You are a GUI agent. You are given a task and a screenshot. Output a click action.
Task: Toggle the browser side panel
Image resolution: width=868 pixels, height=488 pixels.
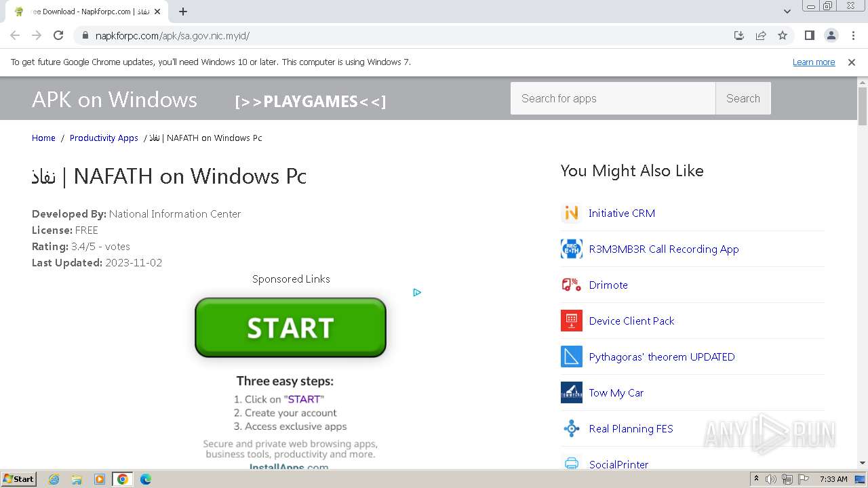809,35
